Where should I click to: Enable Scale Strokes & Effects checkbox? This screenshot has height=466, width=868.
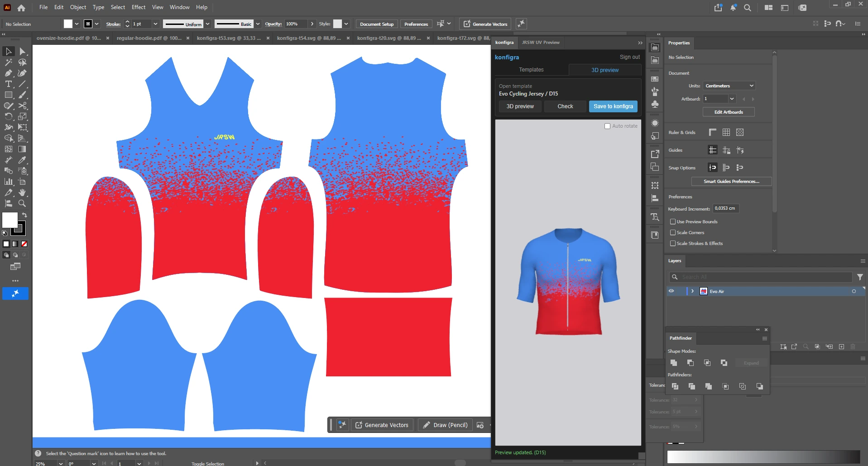tap(673, 243)
